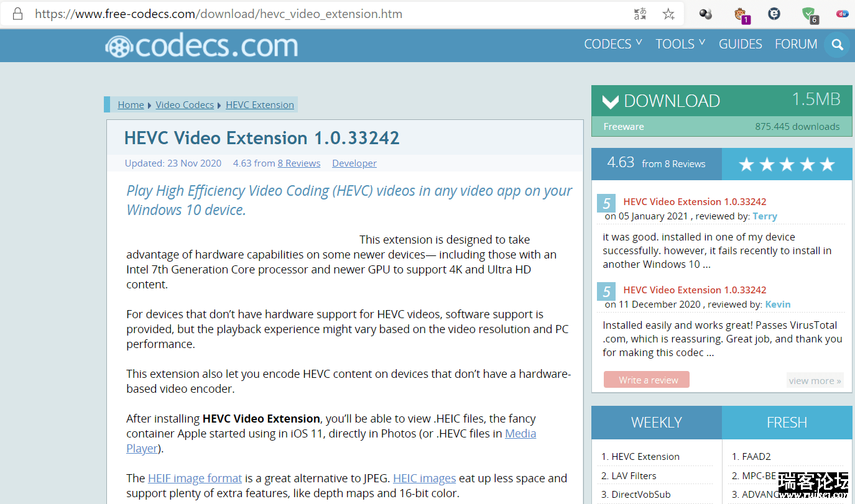Open Terry's HEVC Video Extension 1.0.33242 review title
Viewport: 855px width, 504px height.
click(x=695, y=201)
